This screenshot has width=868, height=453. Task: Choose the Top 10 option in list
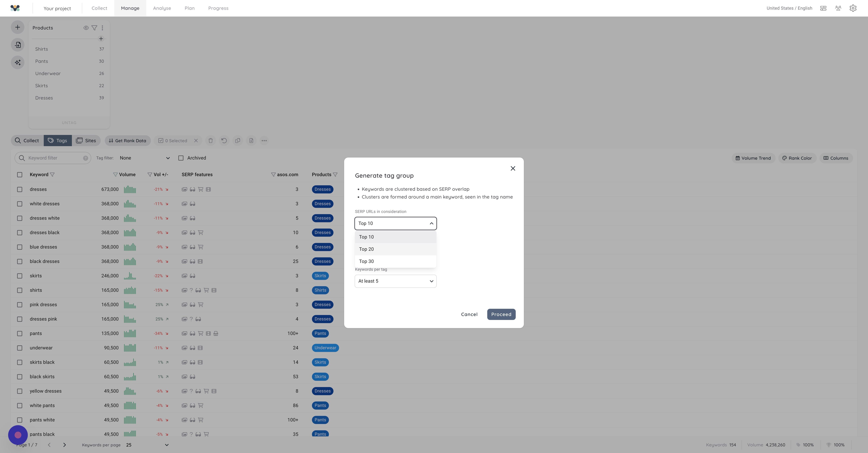tap(396, 237)
